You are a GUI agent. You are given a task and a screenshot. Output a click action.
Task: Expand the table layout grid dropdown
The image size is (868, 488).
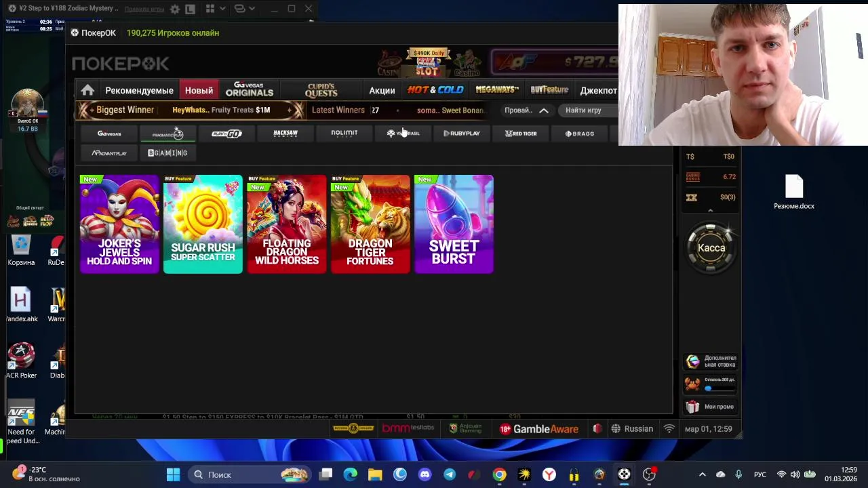(216, 9)
